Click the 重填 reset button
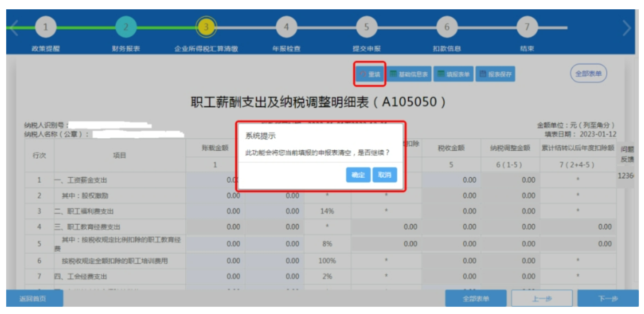The width and height of the screenshot is (644, 314). point(370,74)
